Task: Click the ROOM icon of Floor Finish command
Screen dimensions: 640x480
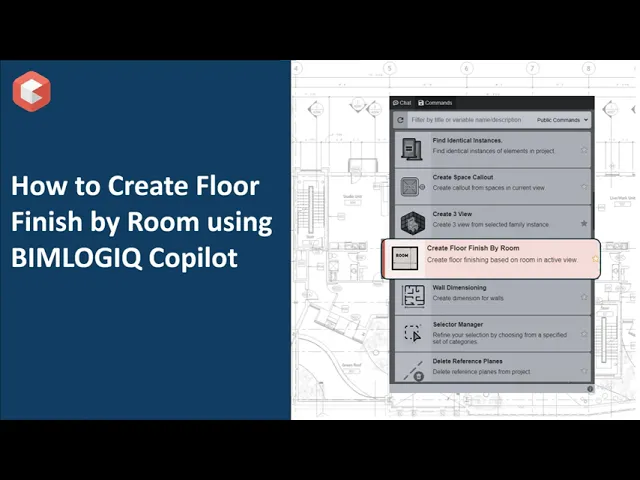Action: click(405, 258)
